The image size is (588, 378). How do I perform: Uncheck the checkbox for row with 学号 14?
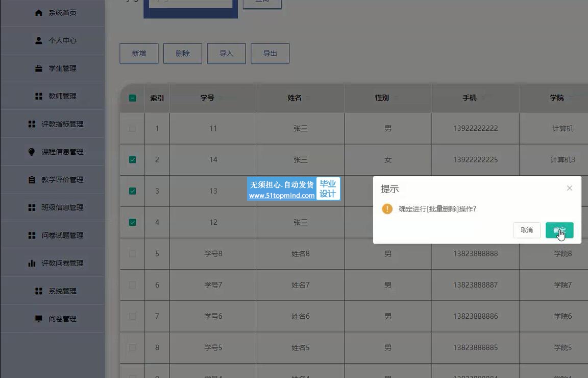pos(132,159)
